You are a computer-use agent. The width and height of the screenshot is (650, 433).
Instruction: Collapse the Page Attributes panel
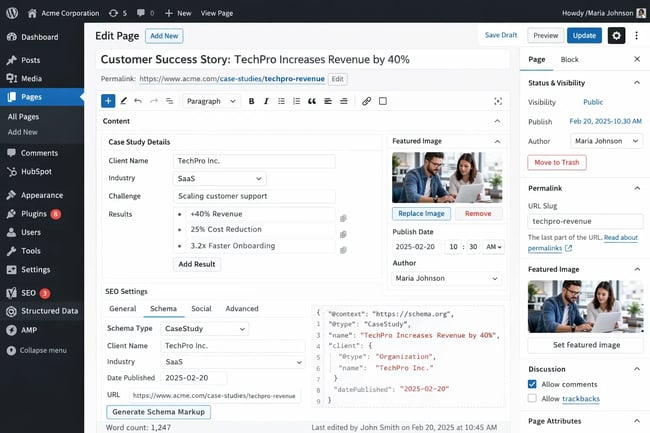pyautogui.click(x=637, y=421)
